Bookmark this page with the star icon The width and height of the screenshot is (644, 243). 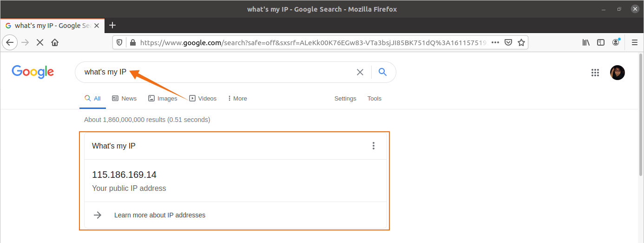(x=521, y=42)
